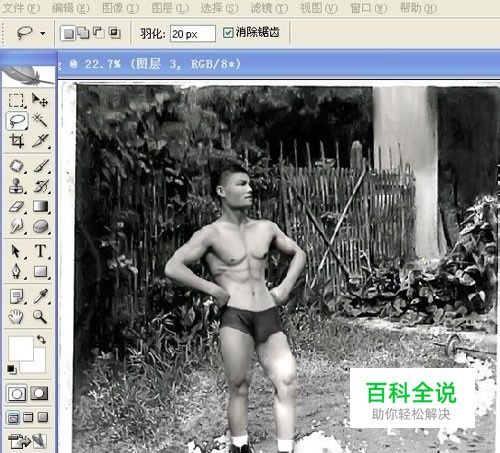Open the Lasso tool preset picker dropdown
Screen dimensions: 500x453
coord(43,33)
